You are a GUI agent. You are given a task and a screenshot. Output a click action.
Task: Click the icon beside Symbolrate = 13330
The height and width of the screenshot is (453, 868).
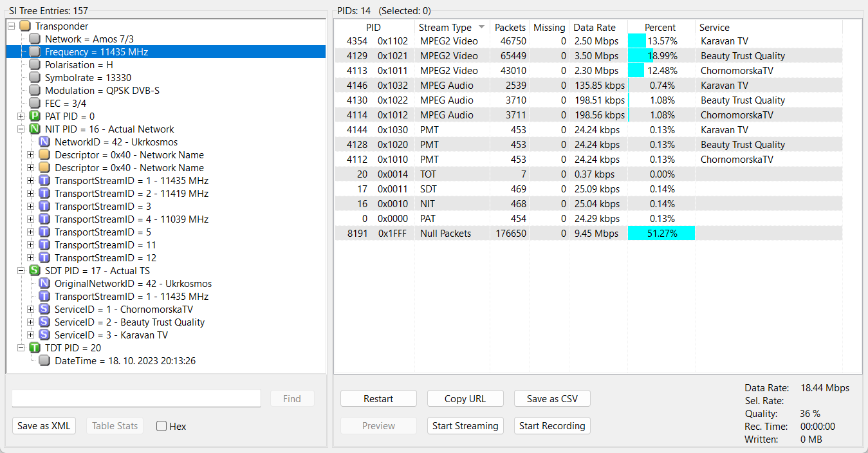pos(34,78)
